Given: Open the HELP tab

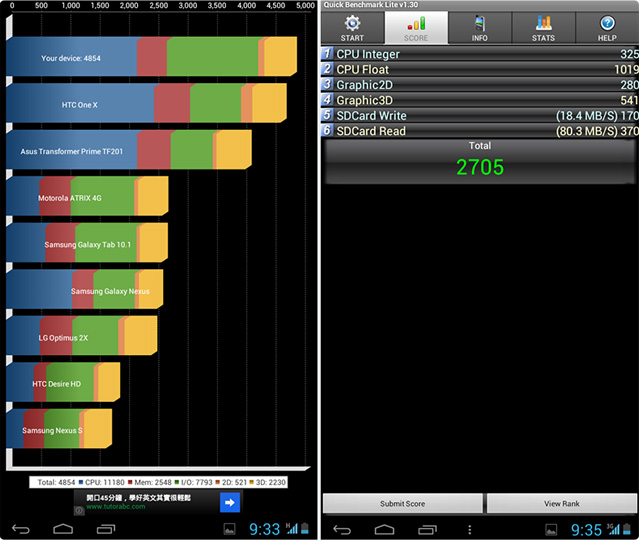Looking at the screenshot, I should click(607, 28).
